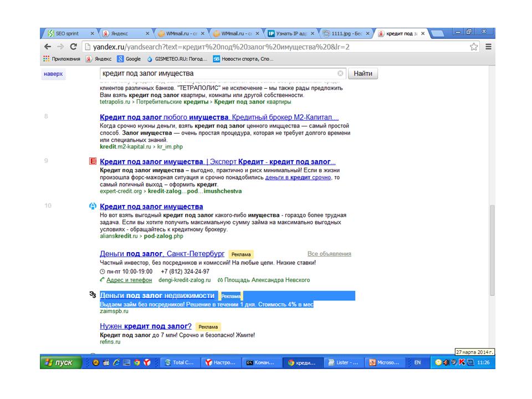Click the наверх link

coord(53,74)
